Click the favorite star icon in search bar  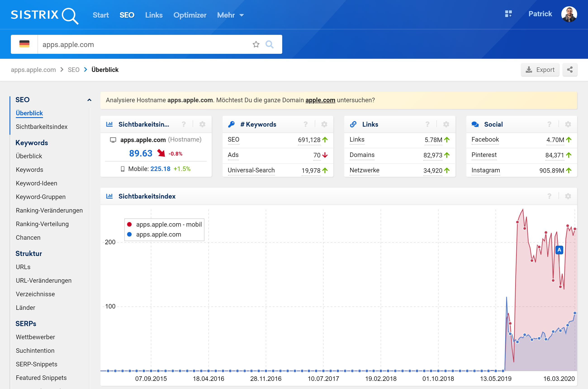tap(256, 44)
